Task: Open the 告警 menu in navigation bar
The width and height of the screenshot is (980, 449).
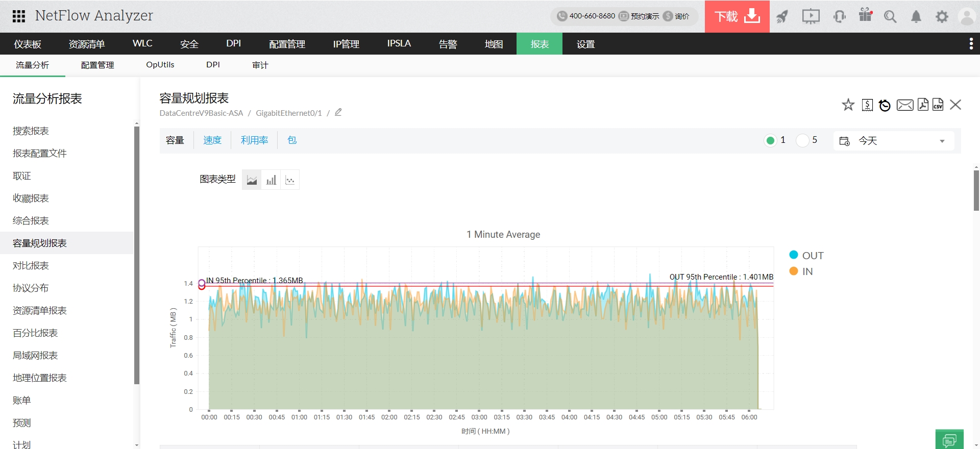Action: pyautogui.click(x=448, y=44)
